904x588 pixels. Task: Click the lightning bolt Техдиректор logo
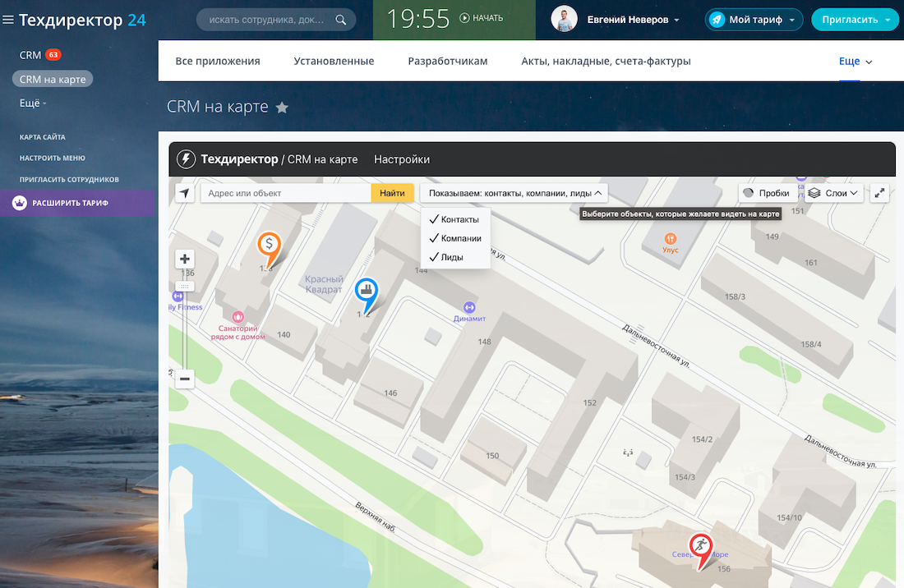187,159
